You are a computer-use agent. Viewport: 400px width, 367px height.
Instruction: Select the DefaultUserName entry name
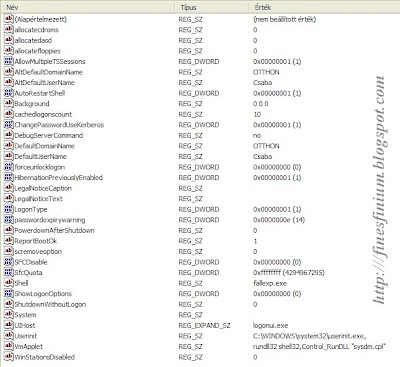40,156
